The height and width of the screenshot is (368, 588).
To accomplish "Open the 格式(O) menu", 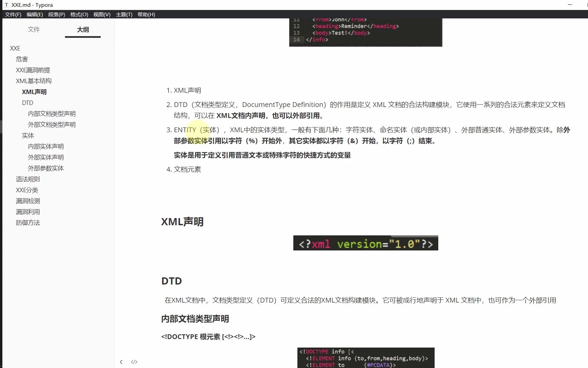I will (79, 14).
